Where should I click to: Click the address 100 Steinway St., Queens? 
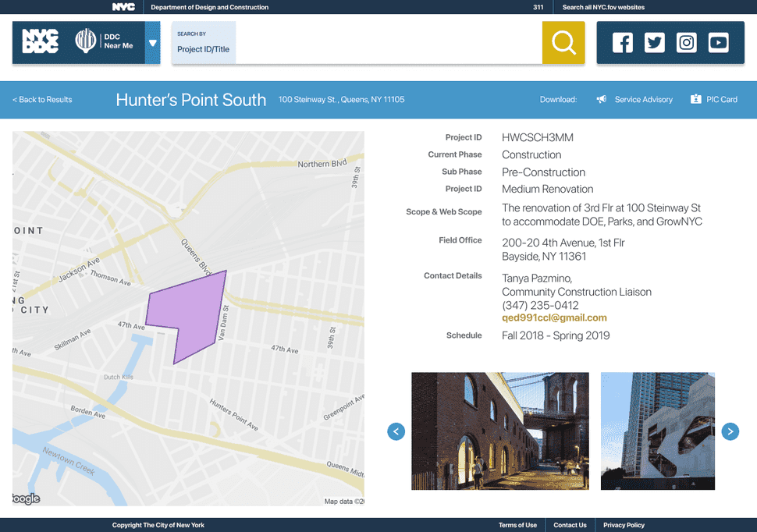(x=341, y=99)
